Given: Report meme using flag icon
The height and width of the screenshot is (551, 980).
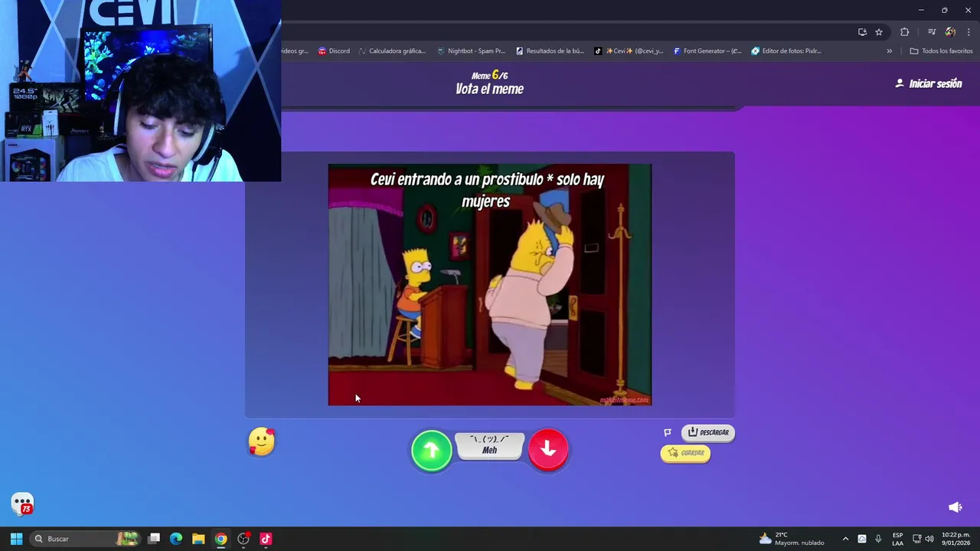Looking at the screenshot, I should [x=668, y=432].
